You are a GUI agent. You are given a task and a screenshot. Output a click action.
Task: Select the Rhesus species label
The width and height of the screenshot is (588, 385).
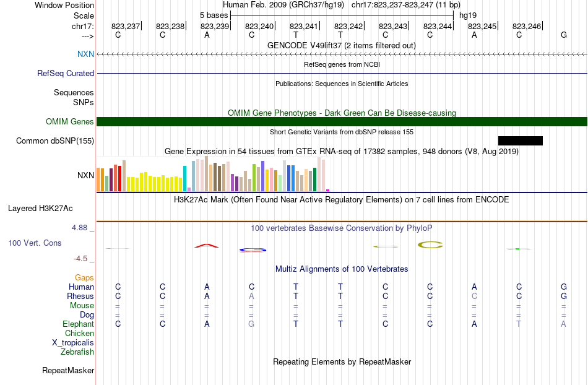coord(80,296)
